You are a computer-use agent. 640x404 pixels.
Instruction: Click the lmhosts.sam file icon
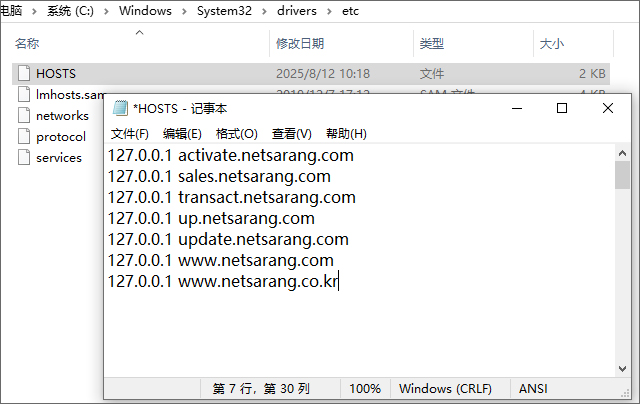24,94
